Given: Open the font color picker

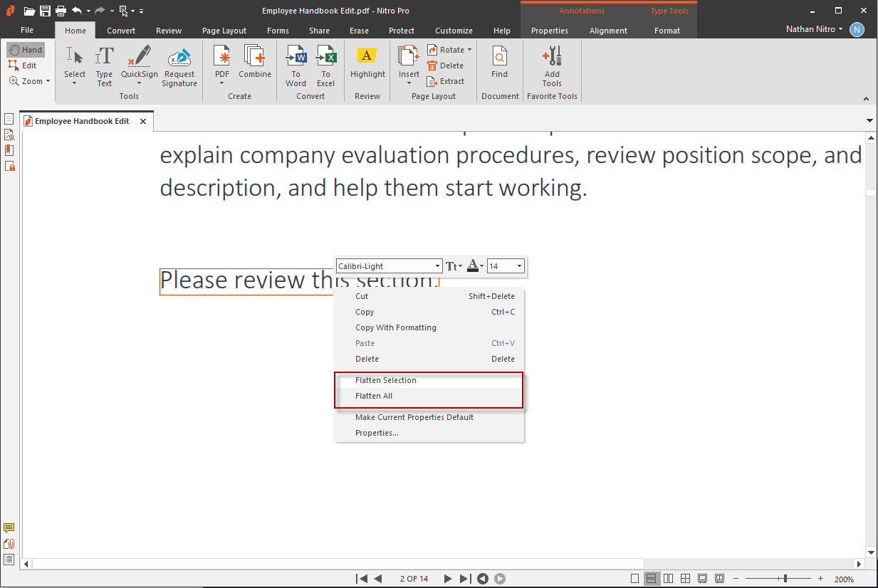Looking at the screenshot, I should pos(475,266).
